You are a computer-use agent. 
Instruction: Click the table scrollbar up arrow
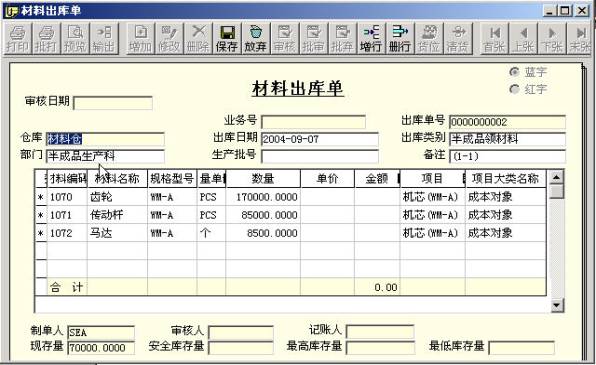click(556, 177)
